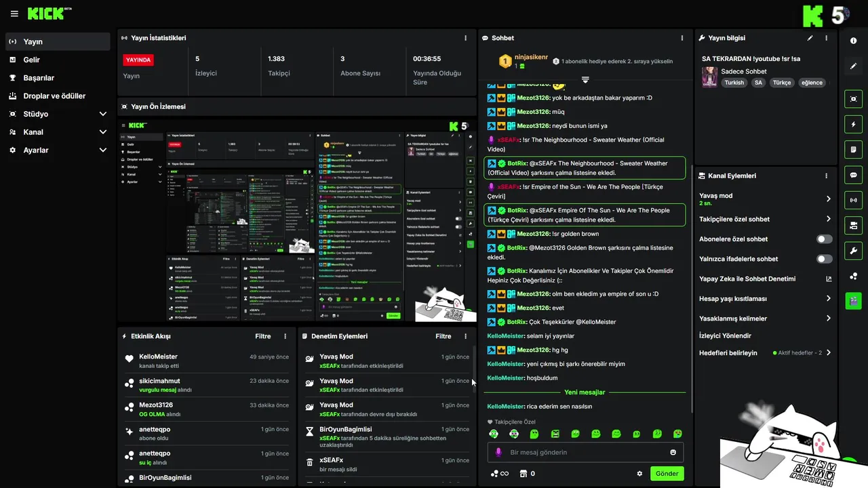The width and height of the screenshot is (868, 488).
Task: Open the Kanal Eylemleri three-dot menu
Action: tap(827, 176)
